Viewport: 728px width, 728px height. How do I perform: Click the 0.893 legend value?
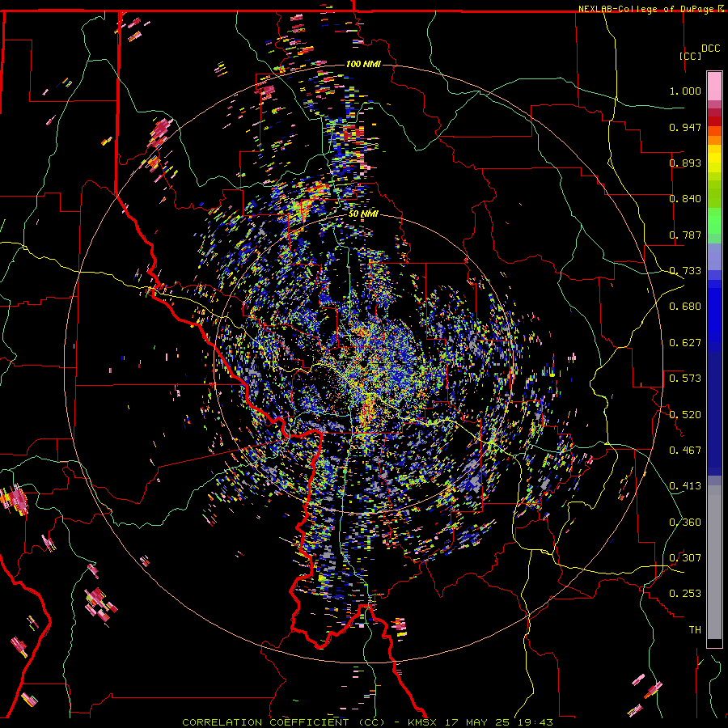point(685,163)
